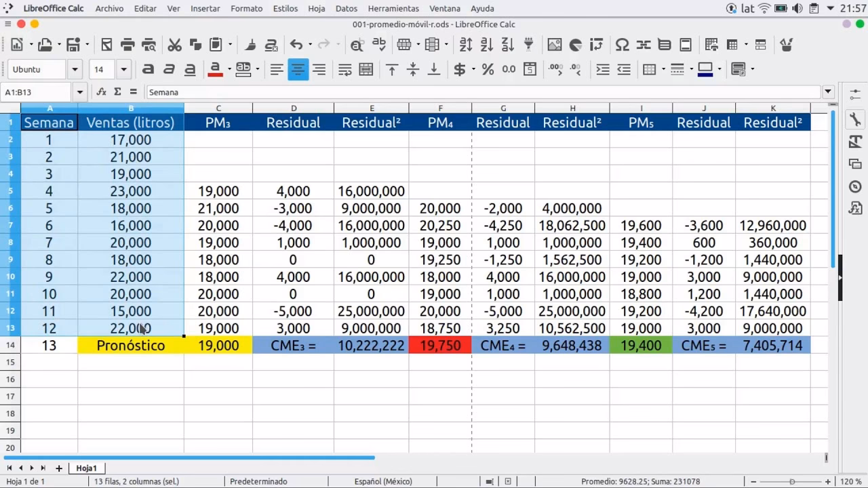Open the Navigator from the sidebar
Viewport: 868px width, 488px height.
855,186
